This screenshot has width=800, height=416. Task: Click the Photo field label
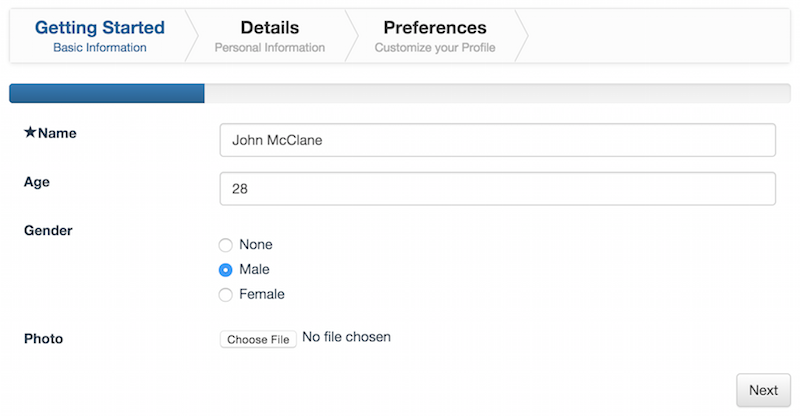coord(43,339)
